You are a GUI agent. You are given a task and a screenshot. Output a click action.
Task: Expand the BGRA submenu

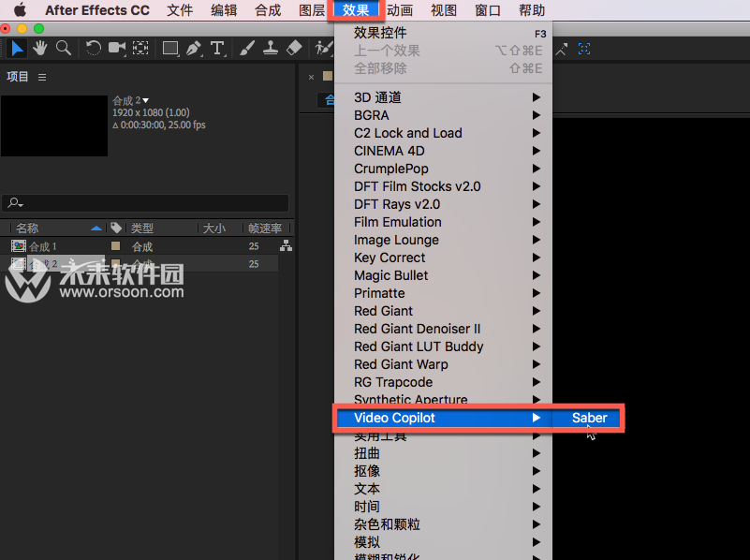coord(444,115)
